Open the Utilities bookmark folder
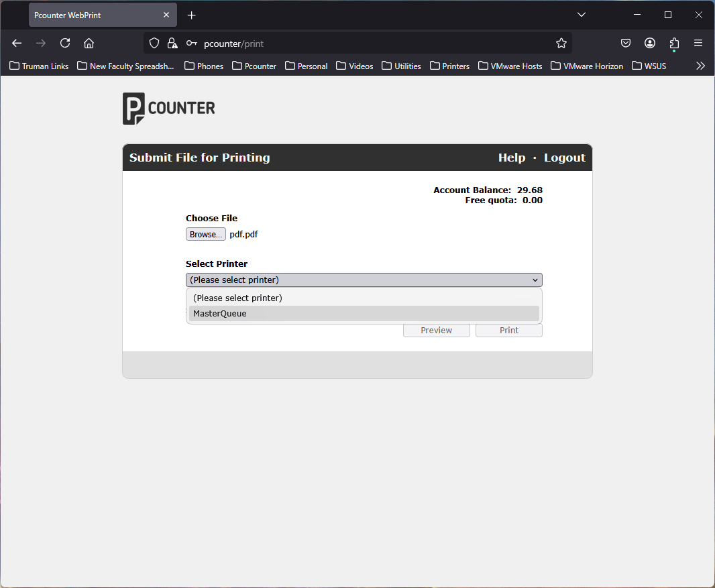 pos(401,66)
